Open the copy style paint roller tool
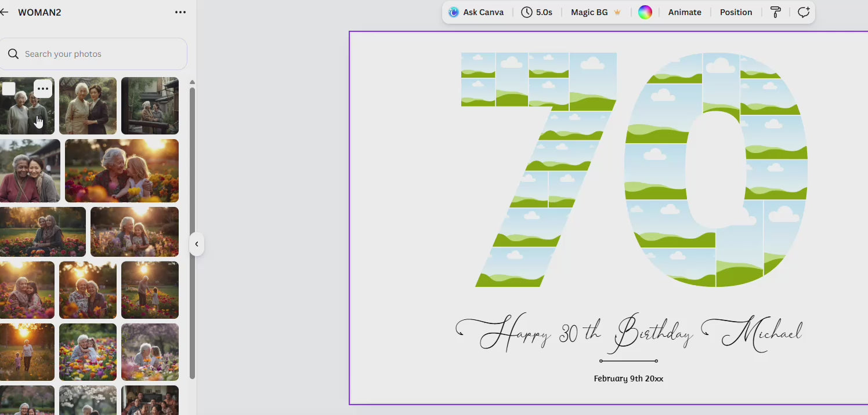Viewport: 868px width, 415px height. point(776,12)
